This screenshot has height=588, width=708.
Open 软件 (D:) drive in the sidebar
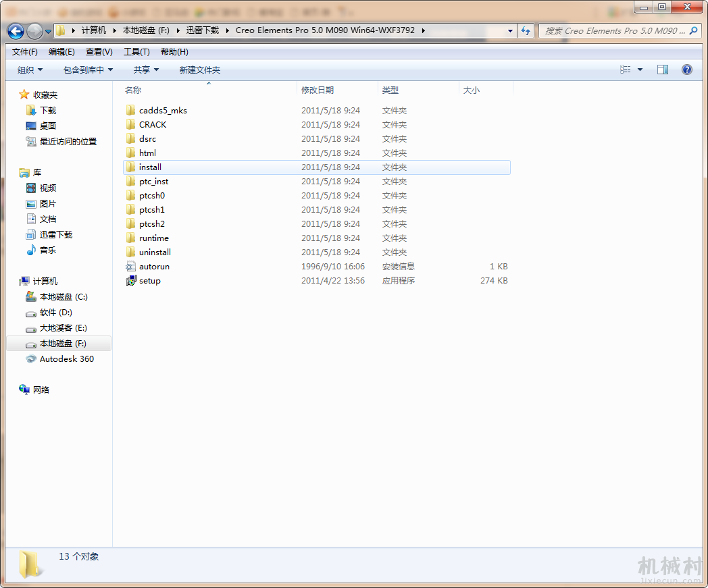(56, 313)
